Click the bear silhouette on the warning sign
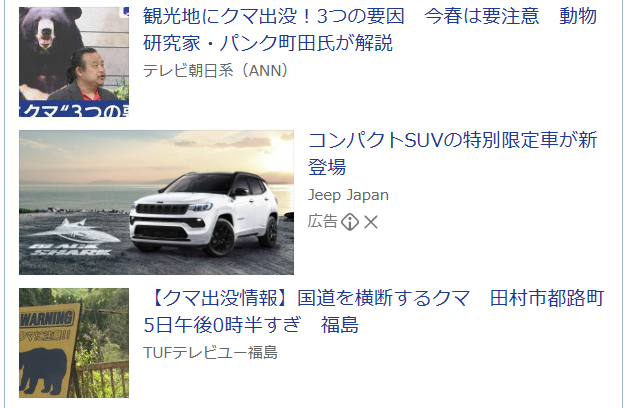Image resolution: width=630 pixels, height=408 pixels. [x=43, y=370]
